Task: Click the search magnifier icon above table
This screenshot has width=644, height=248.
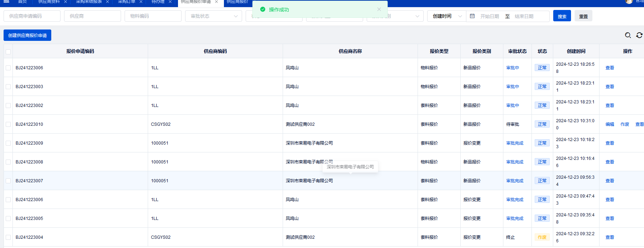Action: pos(628,35)
